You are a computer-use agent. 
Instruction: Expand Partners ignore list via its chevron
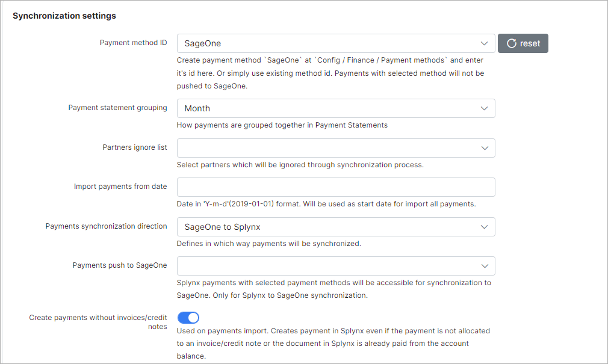coord(484,148)
